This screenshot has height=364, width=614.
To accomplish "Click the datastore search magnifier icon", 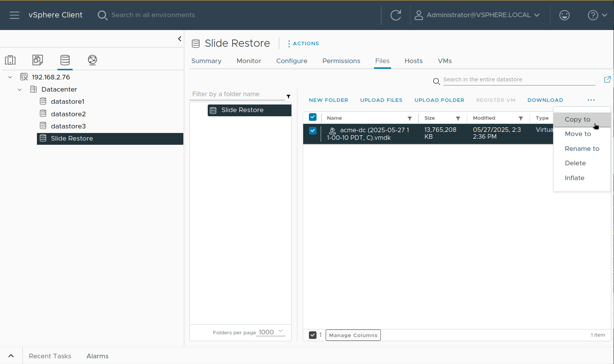I will tap(436, 81).
